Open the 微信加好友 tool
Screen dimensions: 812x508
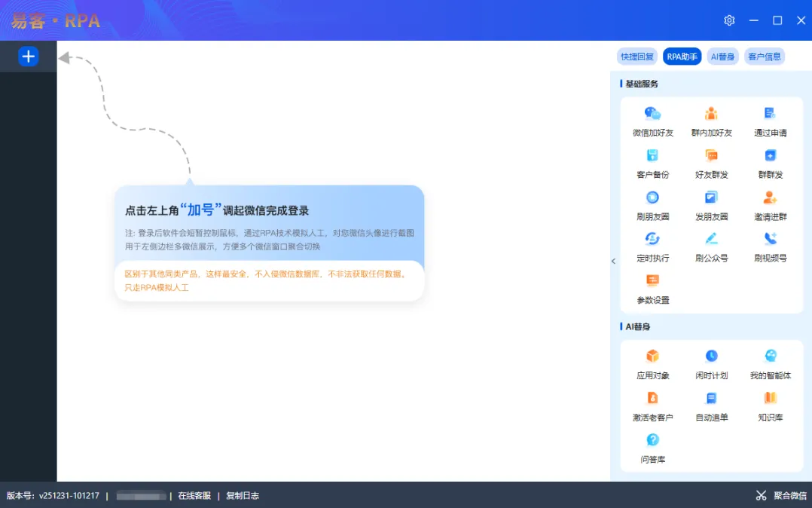pos(651,121)
